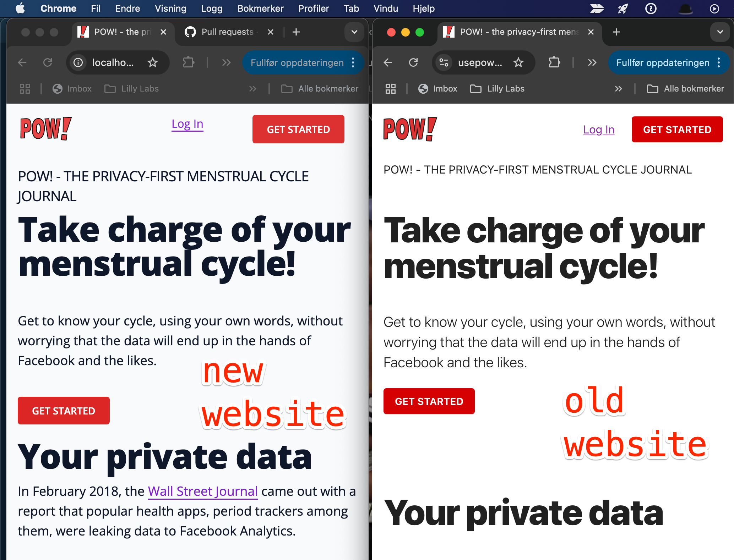The width and height of the screenshot is (734, 560).
Task: Open the Logg menu
Action: point(212,8)
